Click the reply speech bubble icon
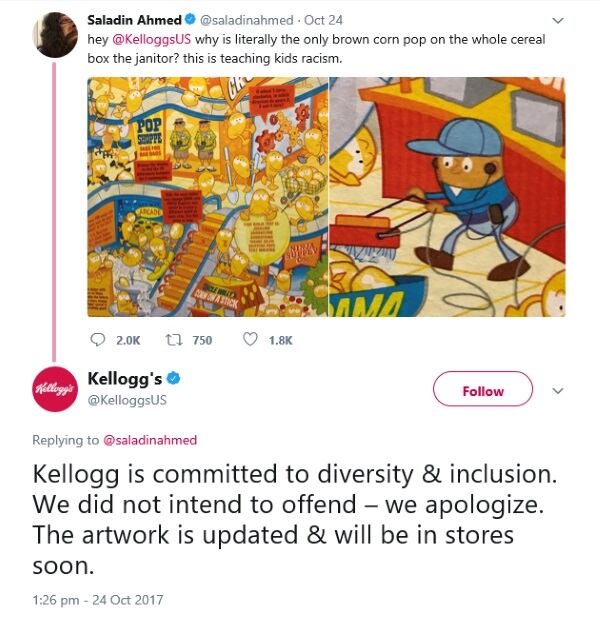The width and height of the screenshot is (600, 618). point(98,340)
